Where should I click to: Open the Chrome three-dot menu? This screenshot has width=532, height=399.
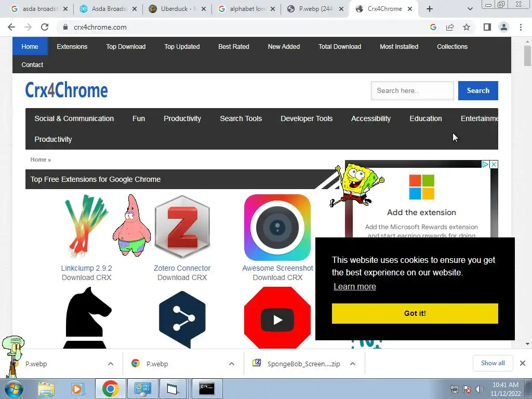click(521, 27)
